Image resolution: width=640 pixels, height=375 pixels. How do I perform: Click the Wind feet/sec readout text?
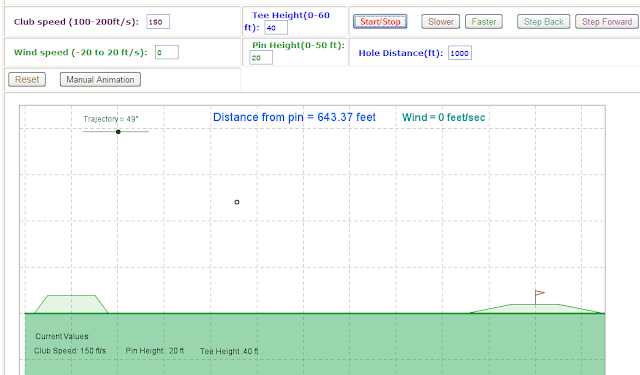point(444,118)
